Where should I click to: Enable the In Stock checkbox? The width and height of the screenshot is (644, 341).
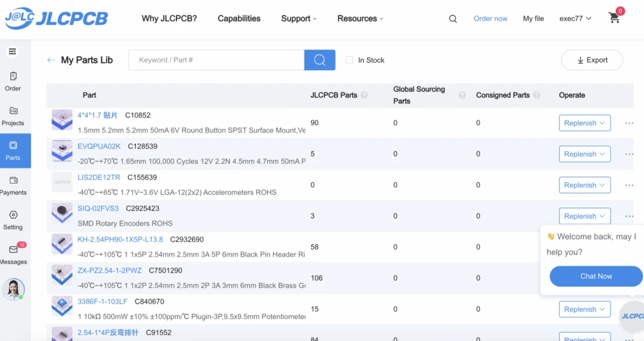349,60
